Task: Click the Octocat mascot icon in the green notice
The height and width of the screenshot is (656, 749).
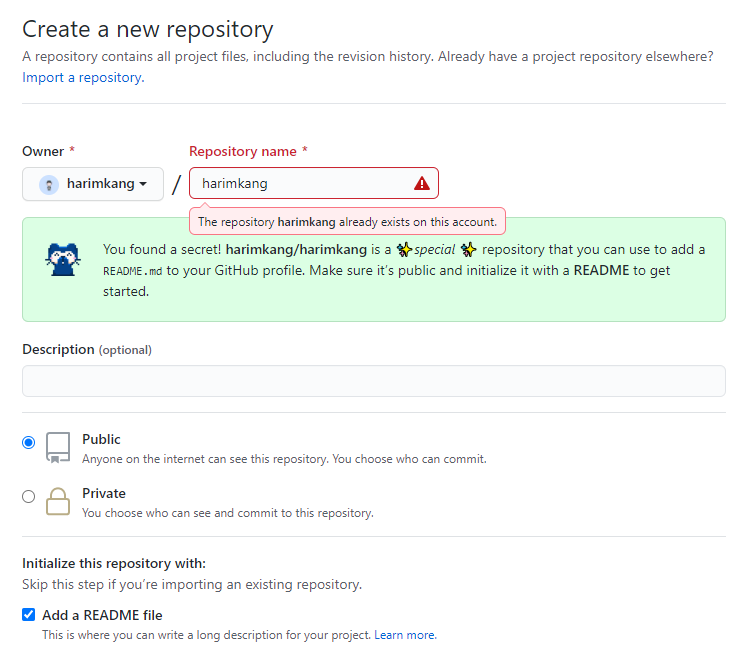Action: 63,259
